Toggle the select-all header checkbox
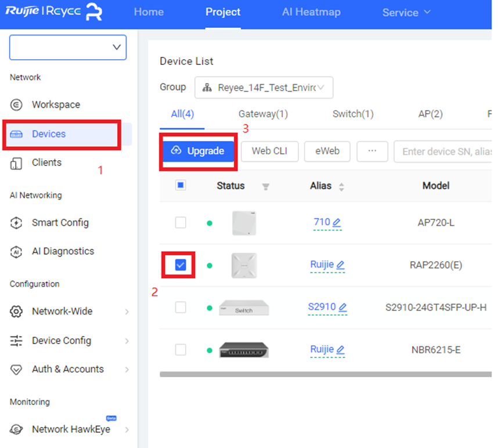 [181, 185]
